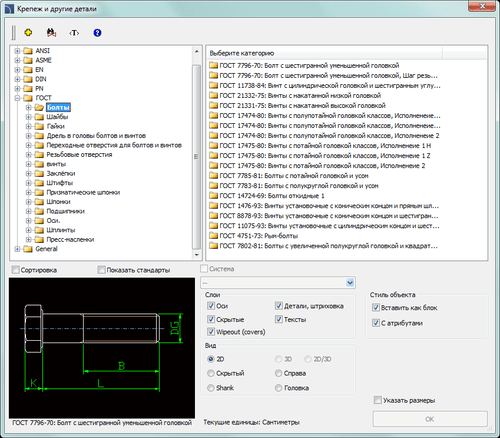Viewport: 500px width, 438px height.
Task: Enable the Сортировка checkbox
Action: pyautogui.click(x=15, y=270)
